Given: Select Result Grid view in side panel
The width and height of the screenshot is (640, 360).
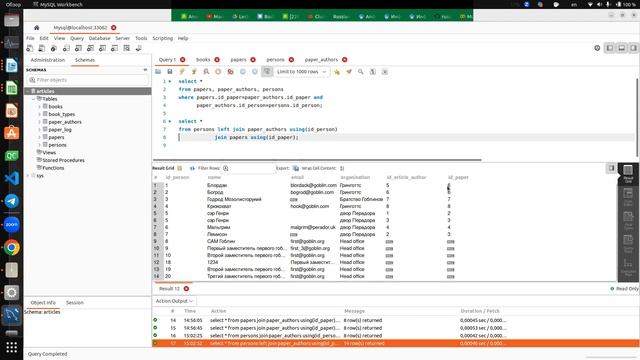Looking at the screenshot, I should click(x=628, y=173).
